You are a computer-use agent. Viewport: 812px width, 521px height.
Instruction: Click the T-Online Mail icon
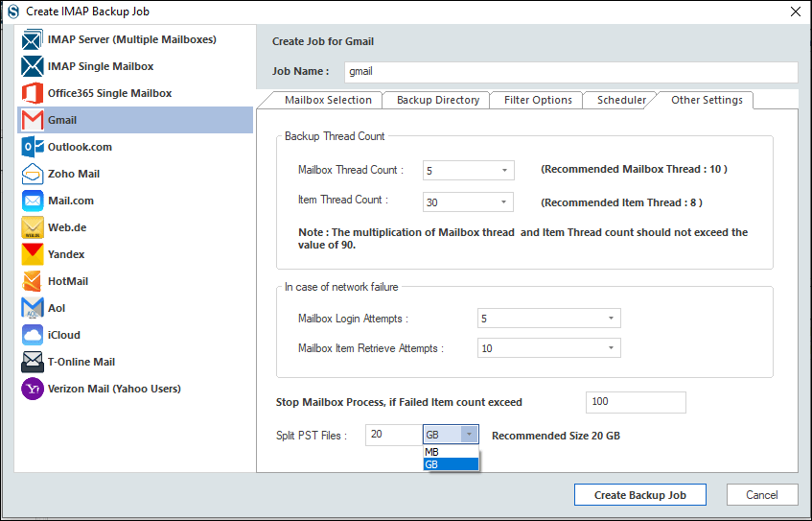pos(32,362)
